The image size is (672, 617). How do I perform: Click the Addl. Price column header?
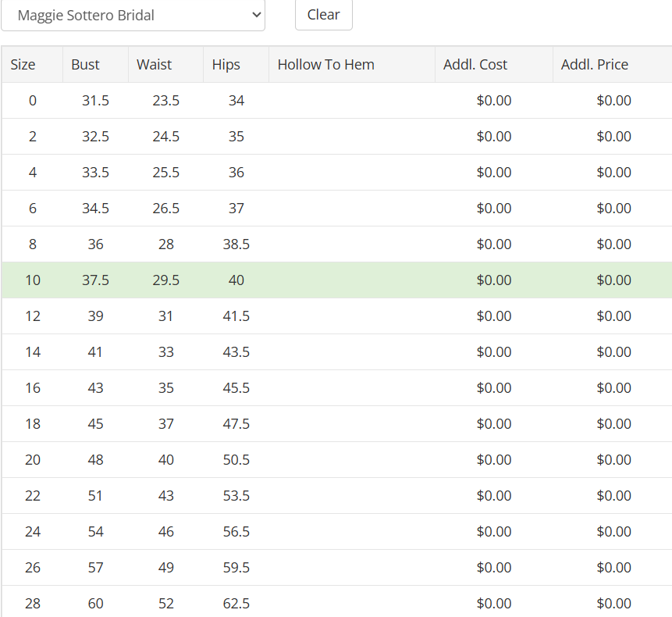pos(613,64)
